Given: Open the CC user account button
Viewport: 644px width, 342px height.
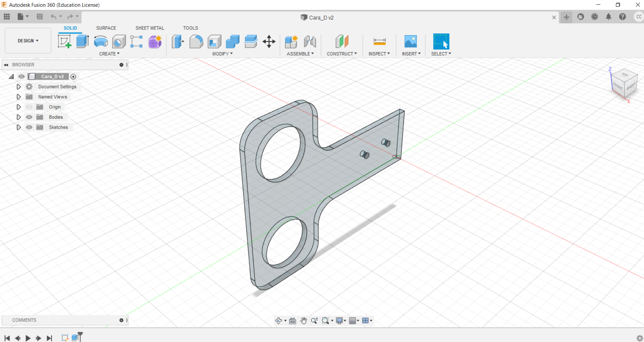Looking at the screenshot, I should pyautogui.click(x=638, y=17).
